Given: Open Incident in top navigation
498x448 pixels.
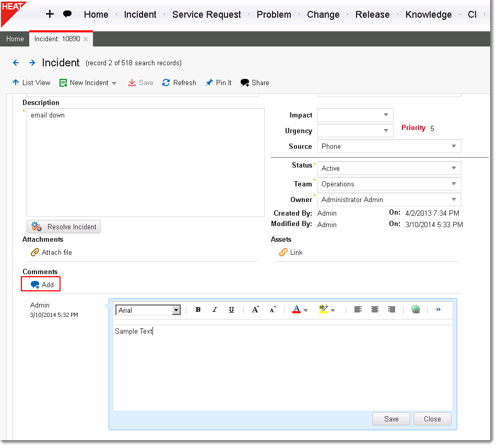Looking at the screenshot, I should point(140,15).
